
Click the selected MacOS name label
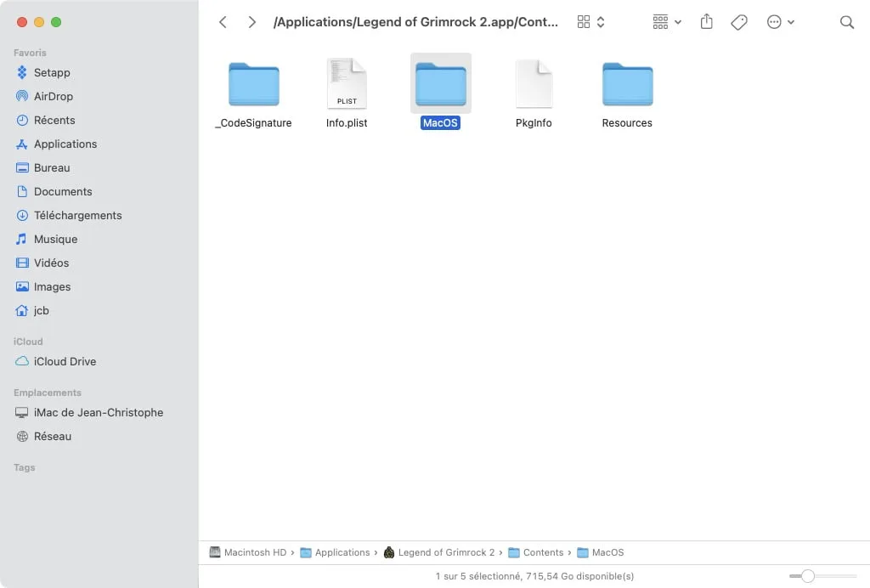(441, 123)
